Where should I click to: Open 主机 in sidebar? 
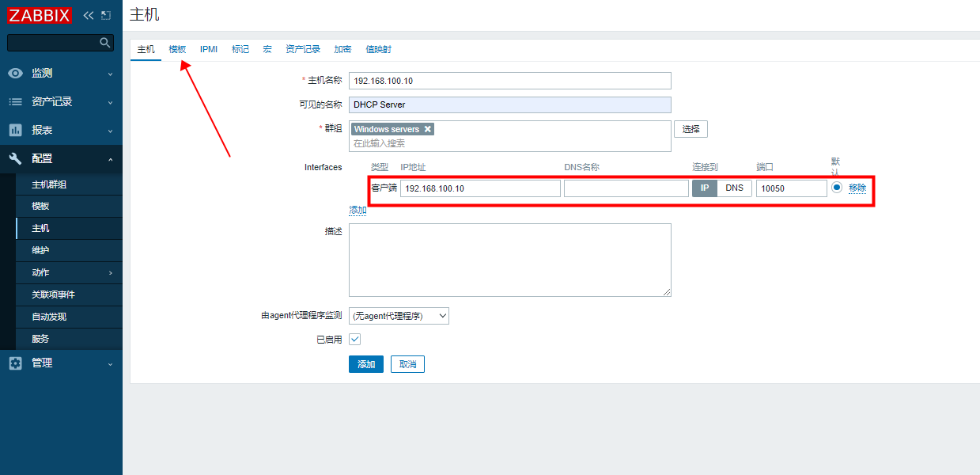pos(69,228)
